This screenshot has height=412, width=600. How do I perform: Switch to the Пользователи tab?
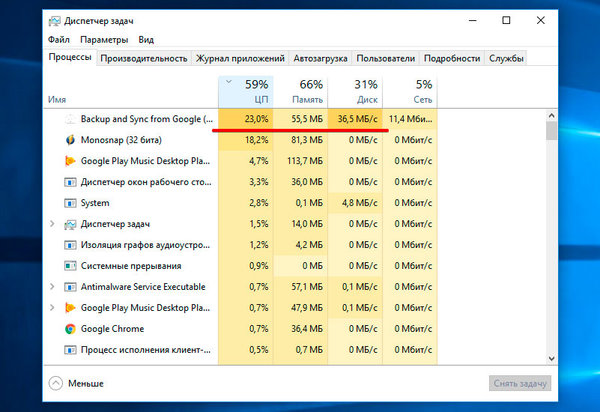(x=386, y=59)
